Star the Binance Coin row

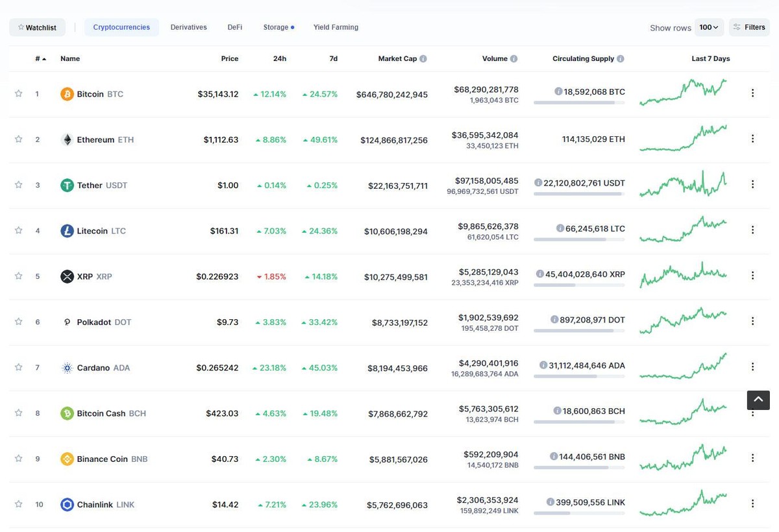[x=18, y=459]
